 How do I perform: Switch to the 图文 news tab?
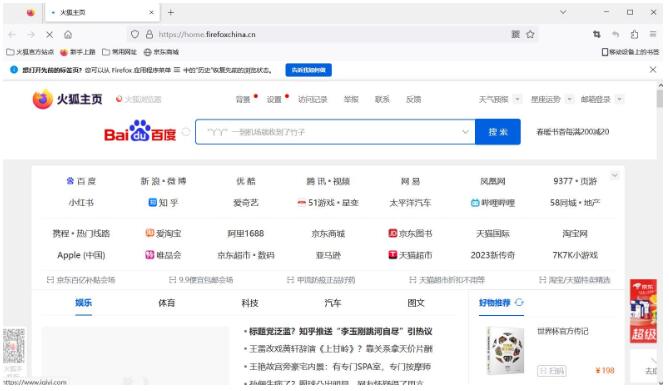tap(416, 303)
